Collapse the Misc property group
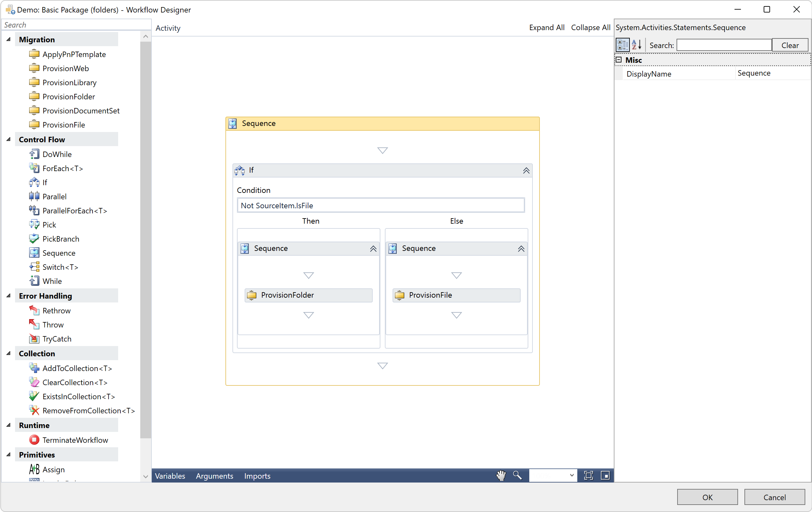The height and width of the screenshot is (512, 812). (619, 59)
